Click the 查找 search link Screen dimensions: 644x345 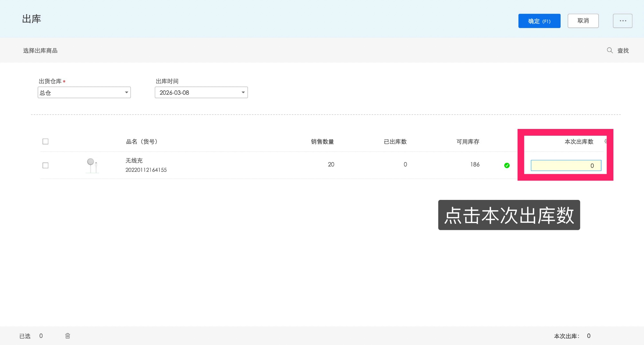(x=623, y=50)
